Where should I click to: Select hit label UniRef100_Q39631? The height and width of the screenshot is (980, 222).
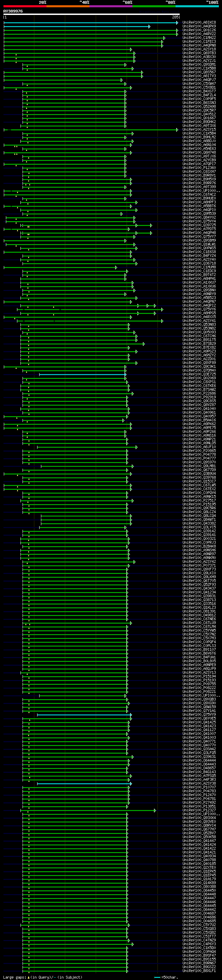click(199, 757)
